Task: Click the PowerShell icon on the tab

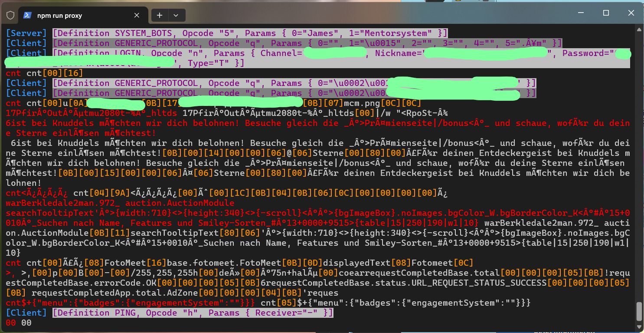Action: 27,15
